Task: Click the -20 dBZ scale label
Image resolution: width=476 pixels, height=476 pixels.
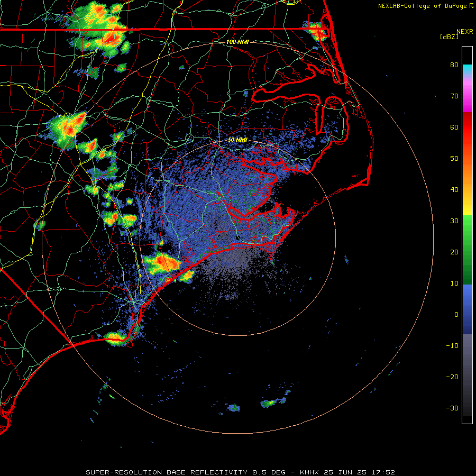Action: 452,377
